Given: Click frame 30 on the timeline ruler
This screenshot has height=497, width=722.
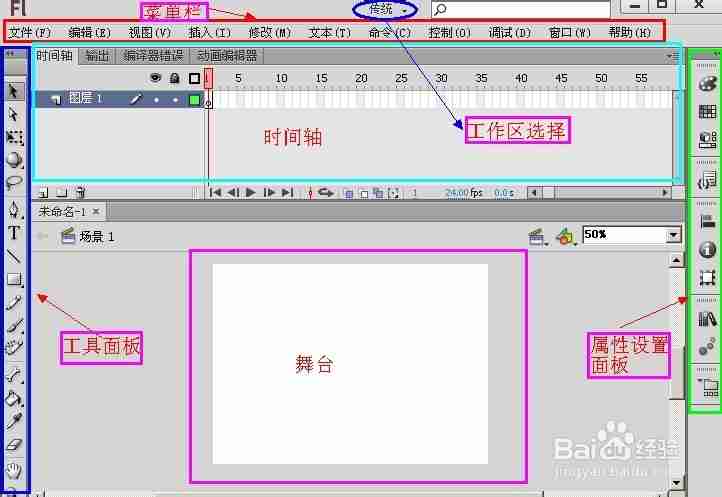Looking at the screenshot, I should coord(441,78).
